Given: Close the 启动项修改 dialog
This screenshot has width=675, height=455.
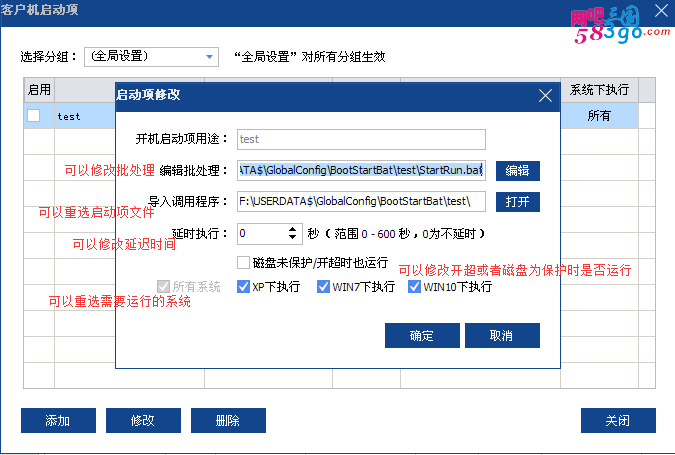Looking at the screenshot, I should coord(545,96).
